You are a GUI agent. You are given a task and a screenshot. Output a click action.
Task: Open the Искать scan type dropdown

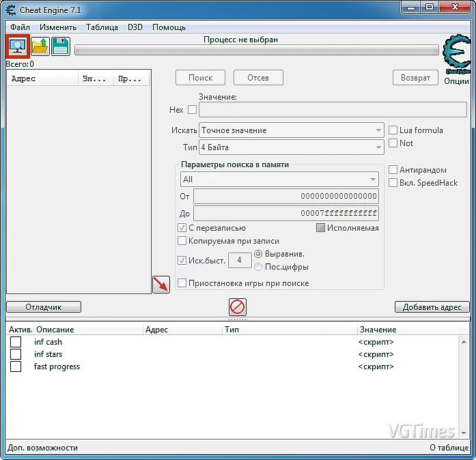(292, 130)
